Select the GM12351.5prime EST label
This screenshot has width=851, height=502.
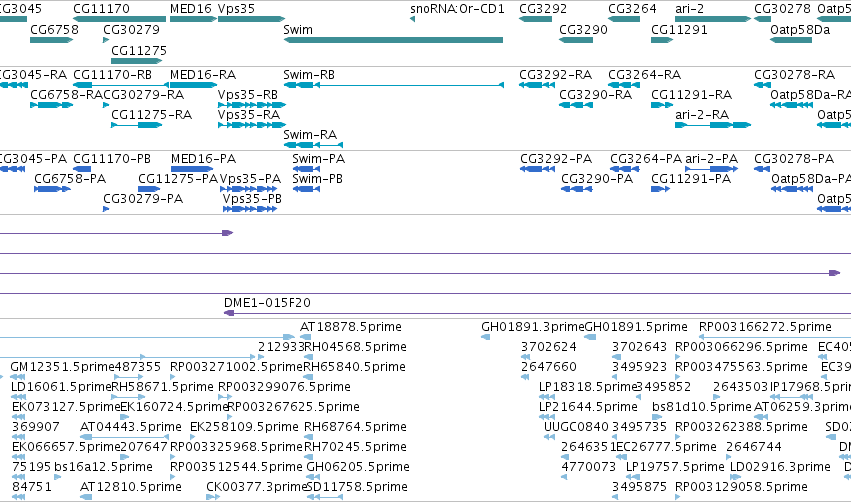[x=62, y=367]
